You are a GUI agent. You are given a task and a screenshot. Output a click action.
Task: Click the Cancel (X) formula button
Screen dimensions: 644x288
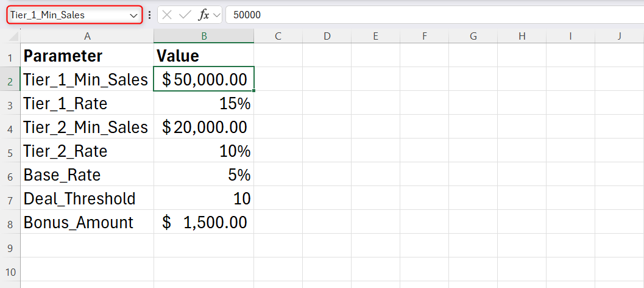click(167, 15)
